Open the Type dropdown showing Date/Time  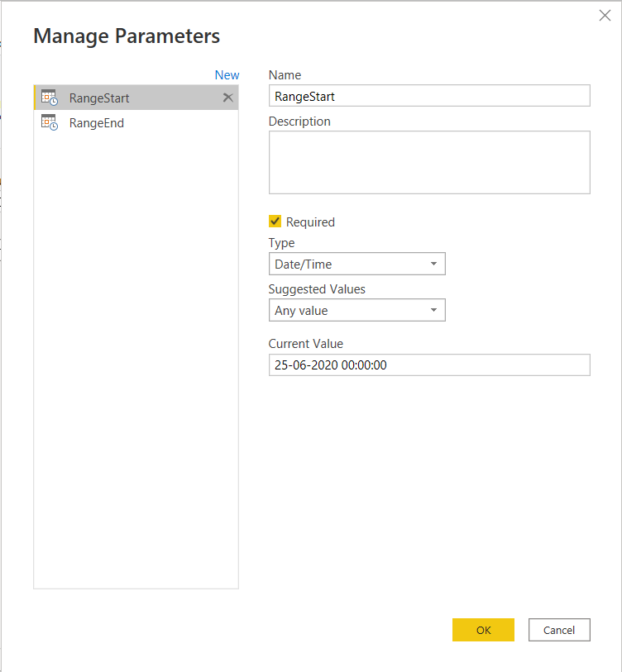click(356, 264)
